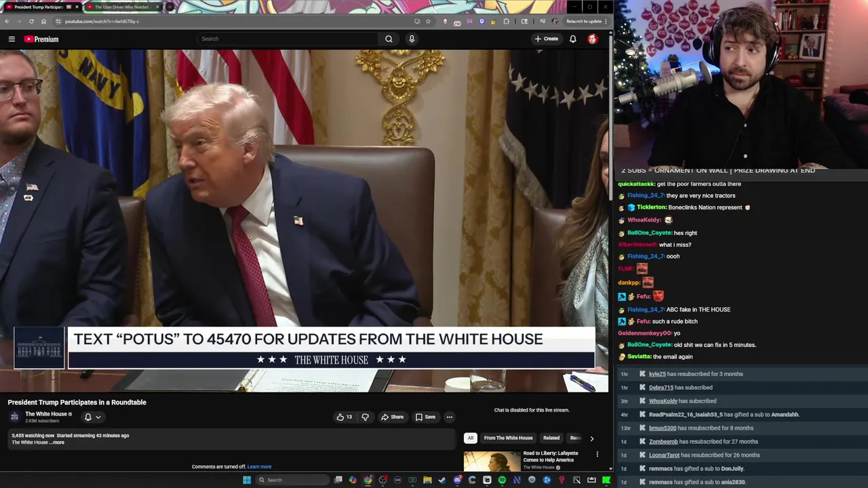This screenshot has height=488, width=868.
Task: Click chat username Ticklerton
Action: (651, 207)
